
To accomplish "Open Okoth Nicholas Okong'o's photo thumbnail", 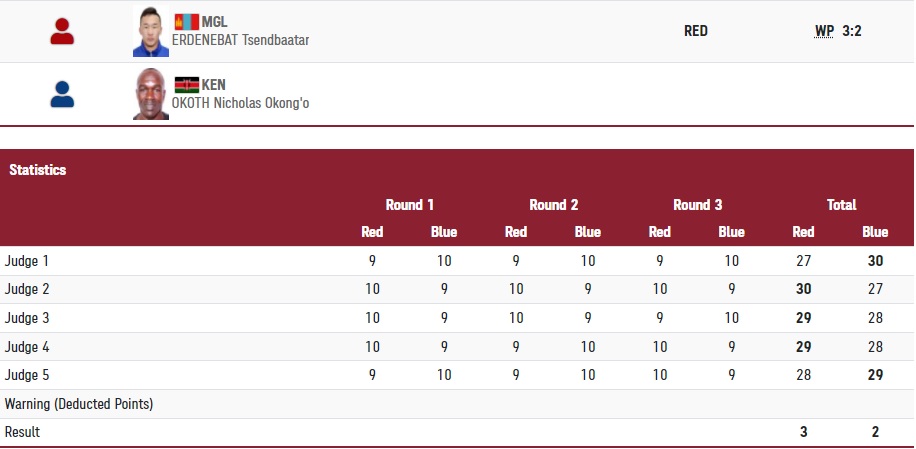I will [151, 94].
